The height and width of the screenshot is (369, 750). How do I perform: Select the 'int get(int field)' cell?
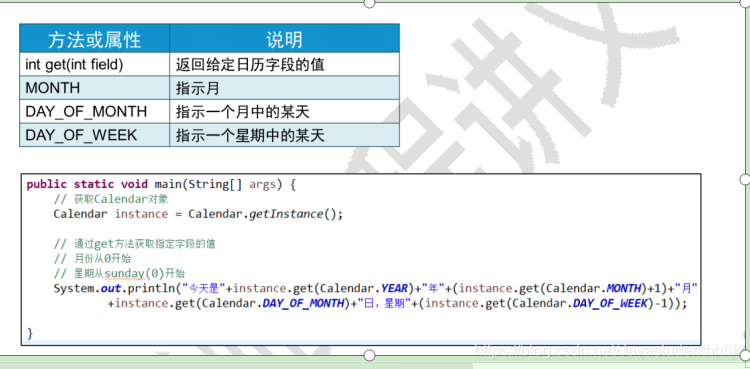[94, 64]
